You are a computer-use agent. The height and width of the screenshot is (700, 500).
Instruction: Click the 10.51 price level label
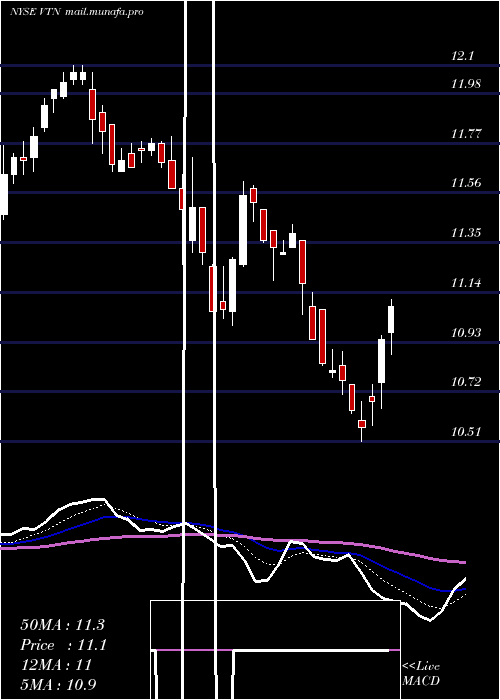tap(466, 432)
